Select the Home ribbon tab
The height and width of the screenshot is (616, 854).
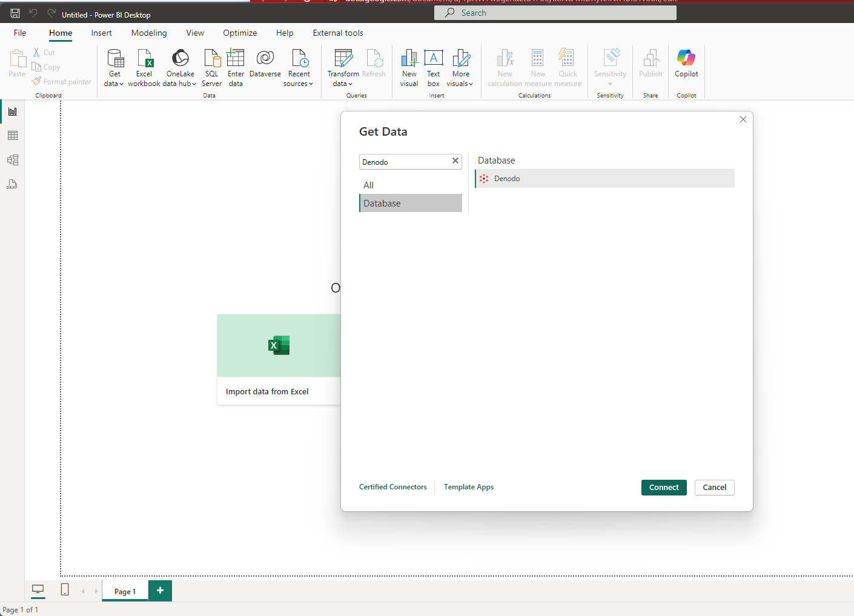tap(61, 33)
